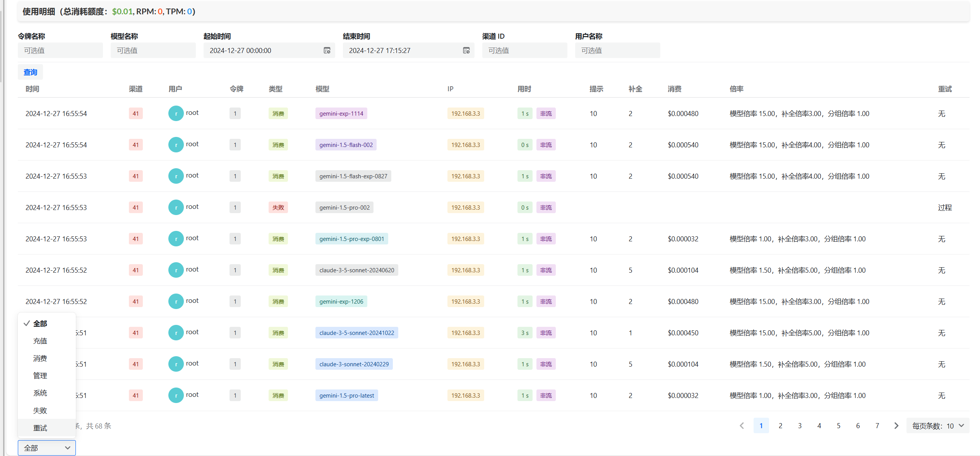Click 过程 retry link in failed row

pos(945,207)
